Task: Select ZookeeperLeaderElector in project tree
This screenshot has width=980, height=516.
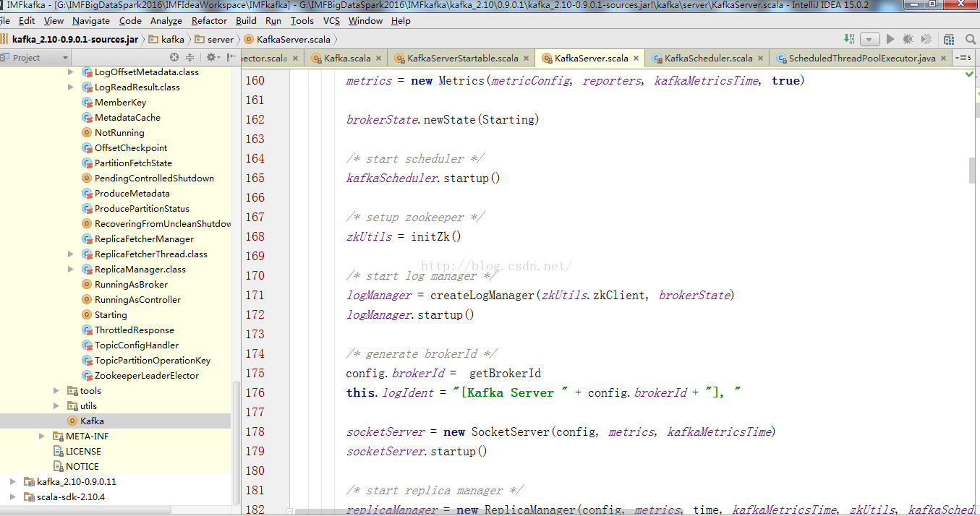Action: [147, 376]
